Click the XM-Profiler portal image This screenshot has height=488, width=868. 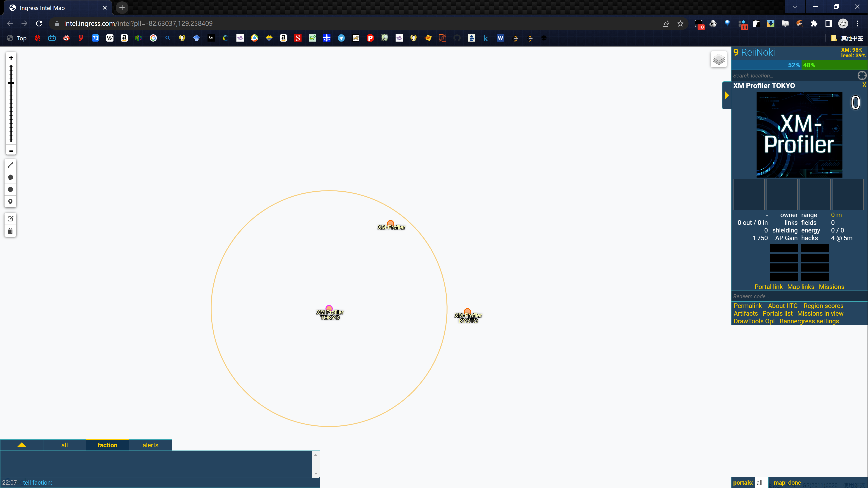pos(799,135)
